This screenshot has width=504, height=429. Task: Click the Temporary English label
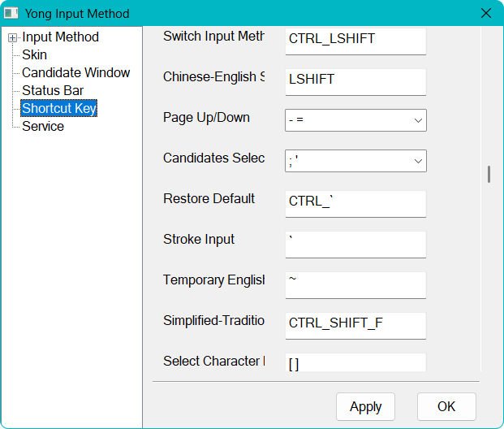click(213, 280)
